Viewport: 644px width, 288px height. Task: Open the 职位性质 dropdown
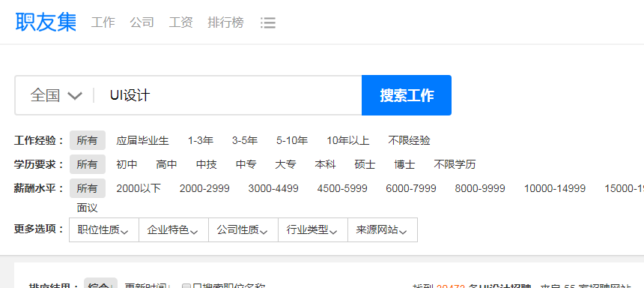(x=104, y=230)
